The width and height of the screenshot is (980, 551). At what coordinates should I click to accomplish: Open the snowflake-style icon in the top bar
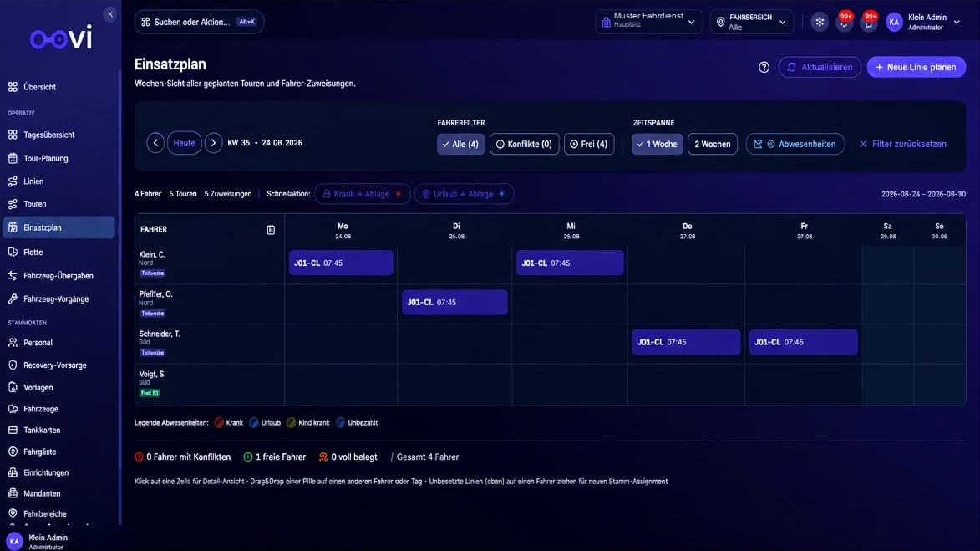pos(820,22)
